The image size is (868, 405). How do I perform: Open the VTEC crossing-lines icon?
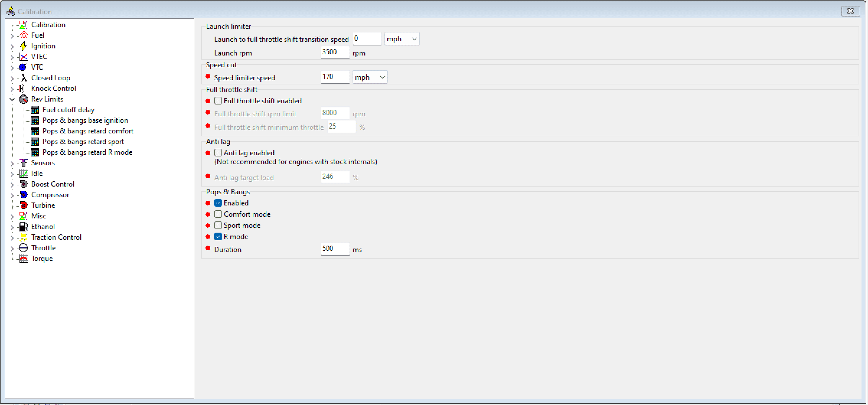click(x=24, y=56)
